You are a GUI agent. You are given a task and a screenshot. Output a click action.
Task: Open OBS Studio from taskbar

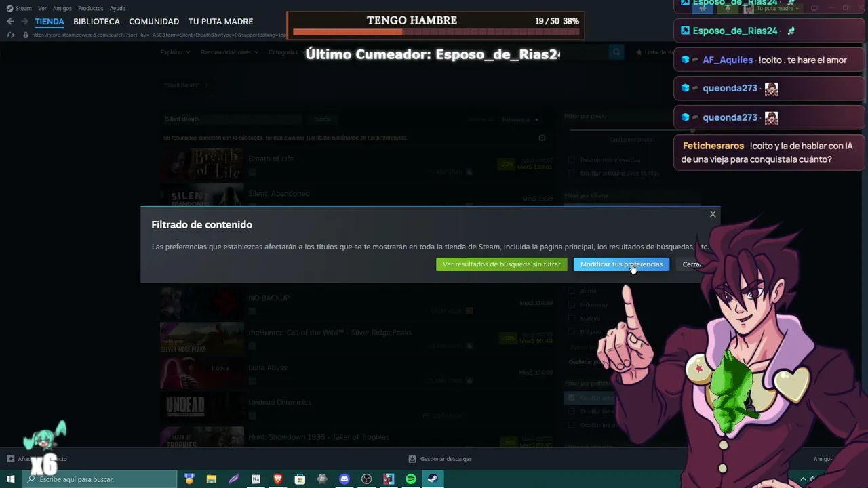click(x=367, y=479)
